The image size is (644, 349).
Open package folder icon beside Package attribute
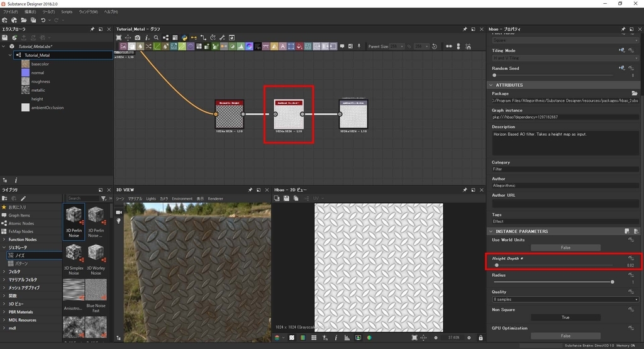click(x=634, y=93)
